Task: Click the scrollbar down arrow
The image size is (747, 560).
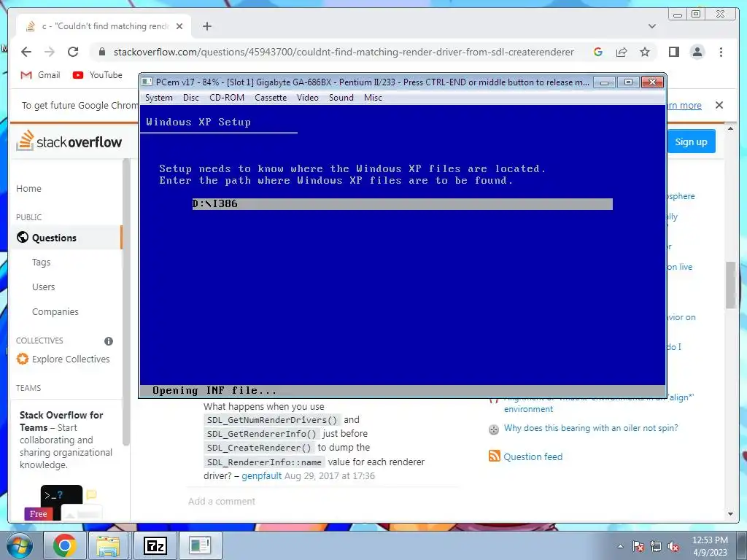Action: [731, 514]
